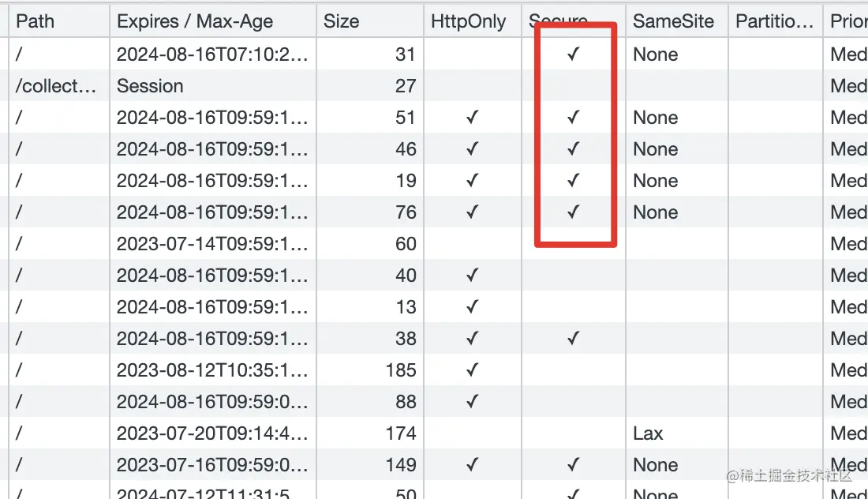Select the 2023-07-16T09:59:0… expiry cell

tap(212, 465)
